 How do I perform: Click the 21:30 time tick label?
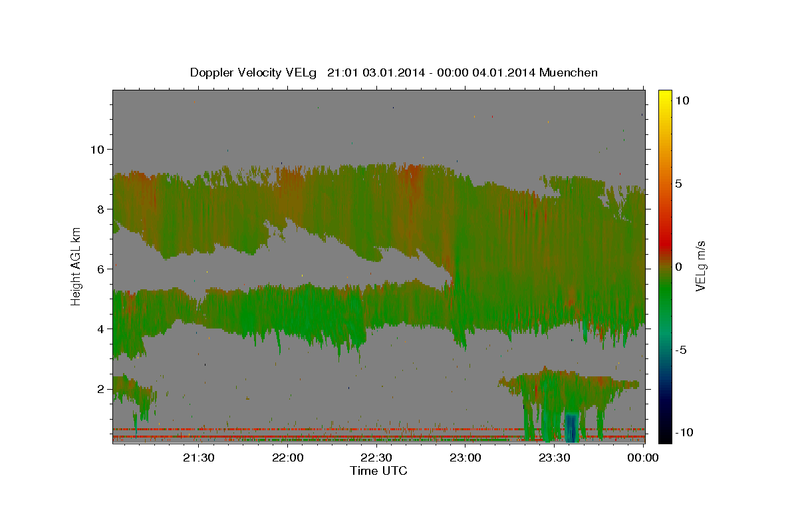(x=199, y=458)
